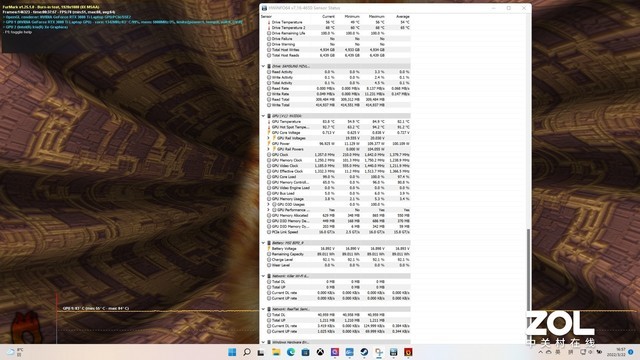Click the drive icon in the Drive SAMSUNG header
640x360 pixels.
click(269, 66)
